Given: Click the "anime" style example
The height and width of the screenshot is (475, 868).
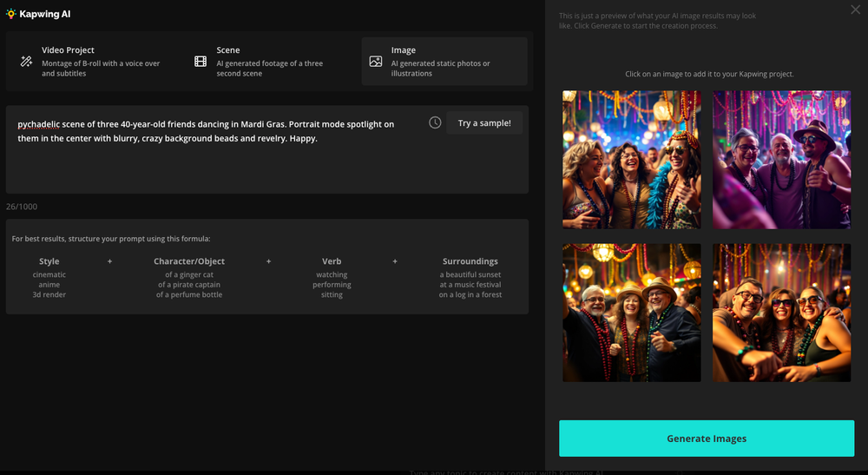Looking at the screenshot, I should tap(49, 285).
